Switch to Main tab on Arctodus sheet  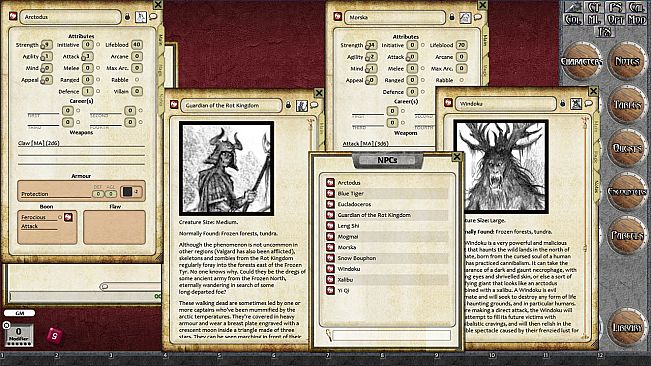click(x=161, y=40)
